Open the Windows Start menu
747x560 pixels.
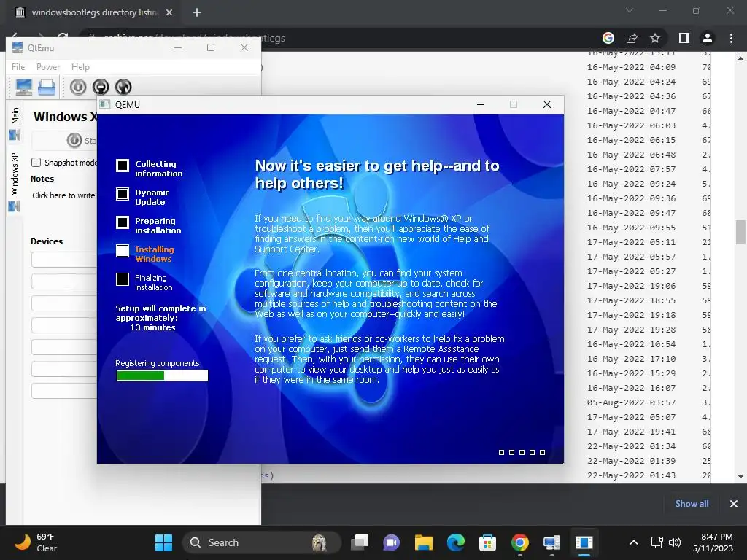(x=163, y=542)
